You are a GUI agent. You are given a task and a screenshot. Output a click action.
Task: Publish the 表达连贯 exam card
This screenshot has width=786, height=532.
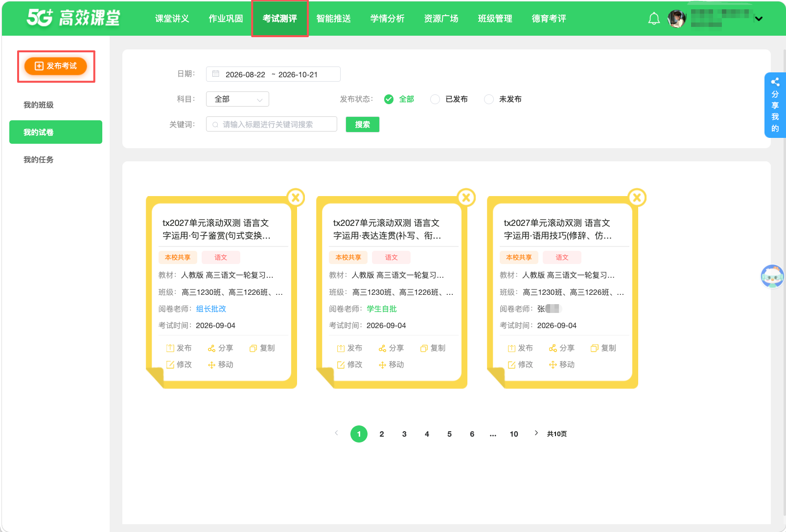click(350, 348)
